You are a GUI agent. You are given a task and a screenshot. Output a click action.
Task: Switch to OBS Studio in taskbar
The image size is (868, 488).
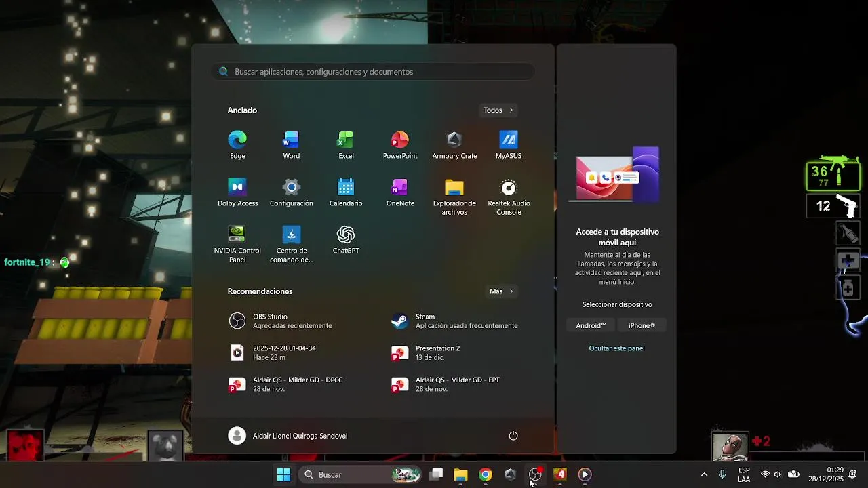535,474
